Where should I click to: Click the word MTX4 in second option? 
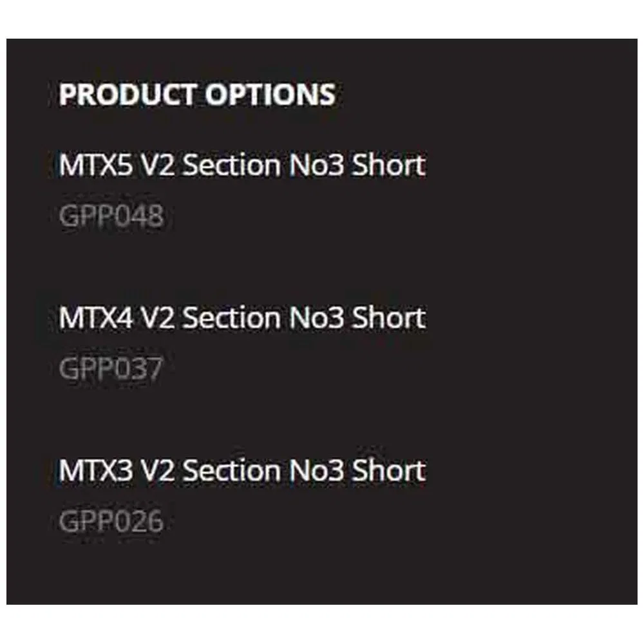tap(96, 318)
